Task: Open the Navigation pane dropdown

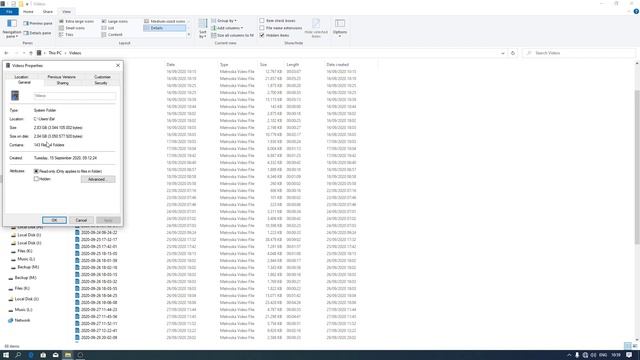Action: coord(12,28)
